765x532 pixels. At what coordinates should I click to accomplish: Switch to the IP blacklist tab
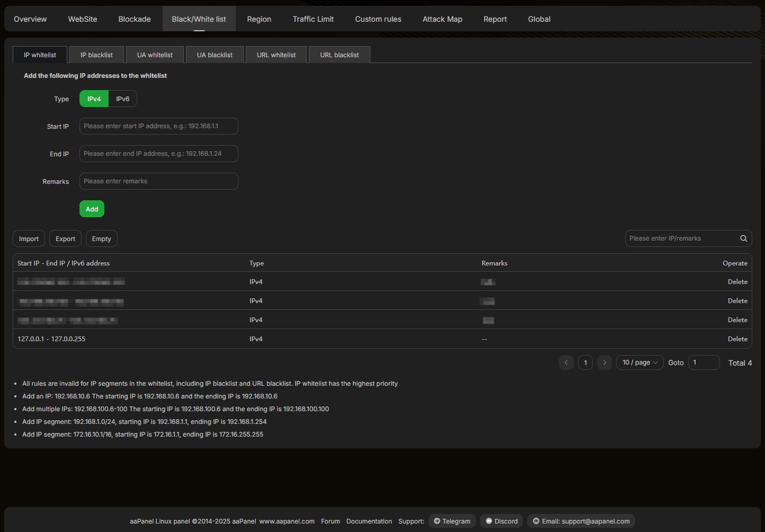tap(96, 55)
